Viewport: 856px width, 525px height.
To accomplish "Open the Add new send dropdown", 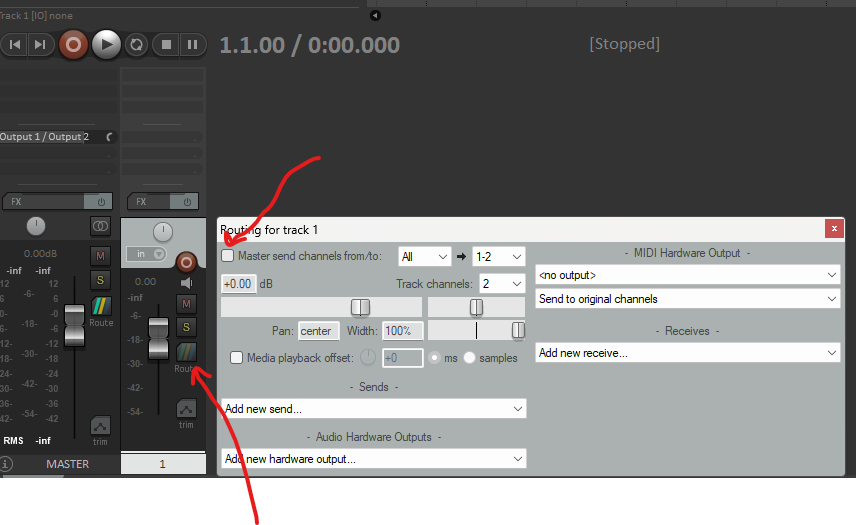I will coord(373,408).
